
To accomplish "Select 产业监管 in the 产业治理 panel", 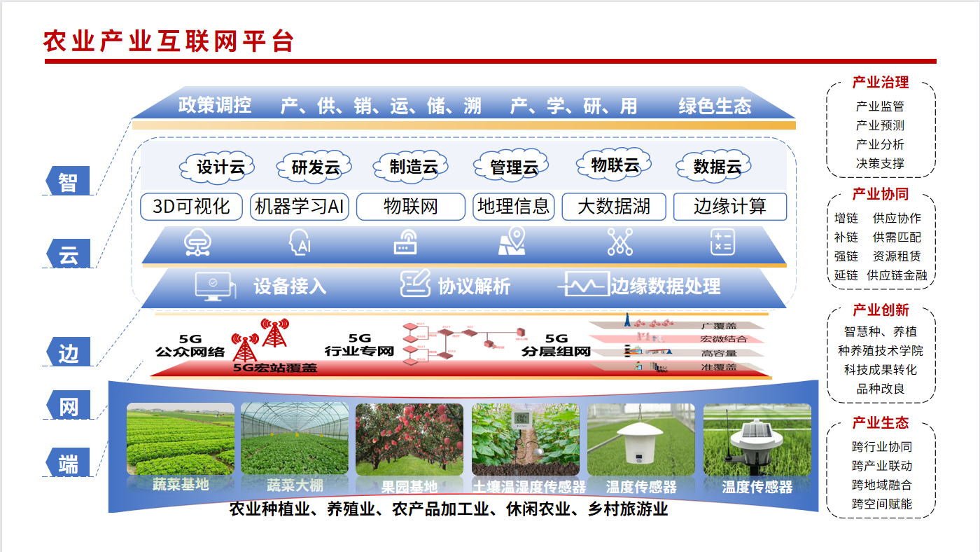I will point(880,106).
